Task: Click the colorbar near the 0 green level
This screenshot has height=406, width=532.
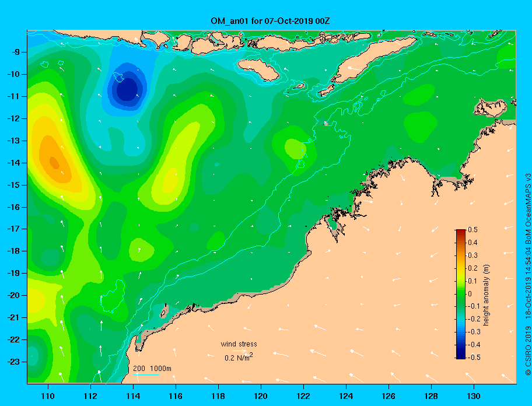Action: point(461,294)
